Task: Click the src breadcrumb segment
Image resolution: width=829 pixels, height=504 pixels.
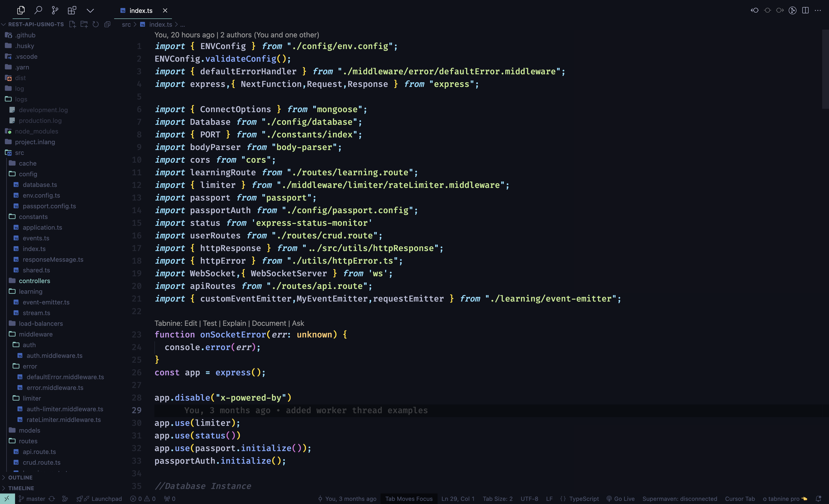Action: point(126,25)
